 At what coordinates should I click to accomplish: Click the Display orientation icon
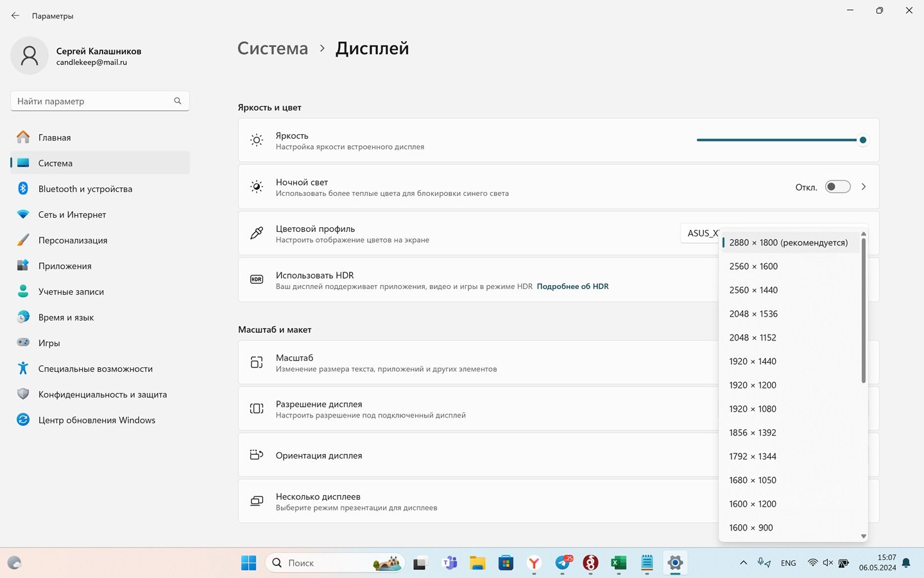coord(257,455)
